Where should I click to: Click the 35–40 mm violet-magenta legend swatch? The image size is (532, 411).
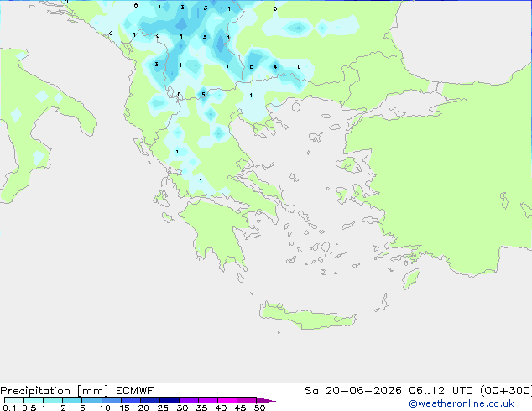tap(208, 400)
